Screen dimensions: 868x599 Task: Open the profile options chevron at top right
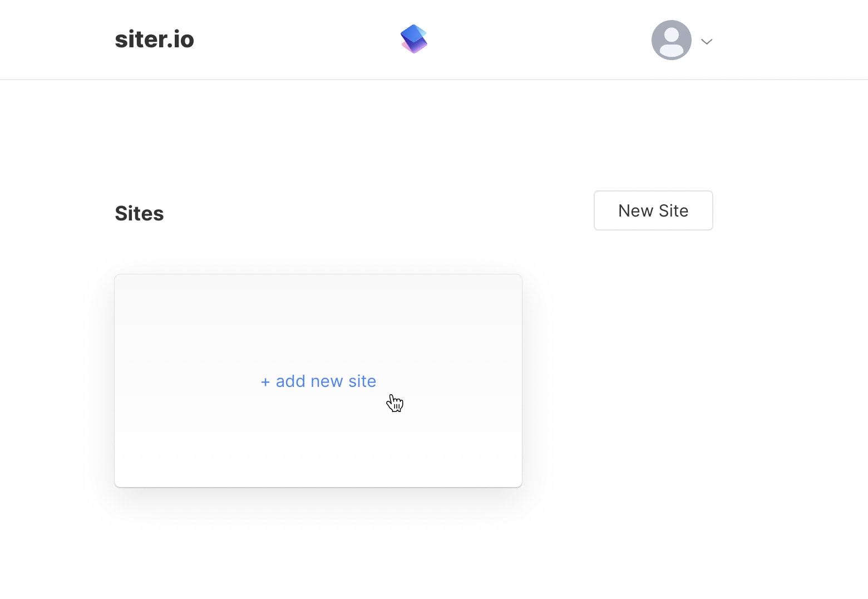707,42
